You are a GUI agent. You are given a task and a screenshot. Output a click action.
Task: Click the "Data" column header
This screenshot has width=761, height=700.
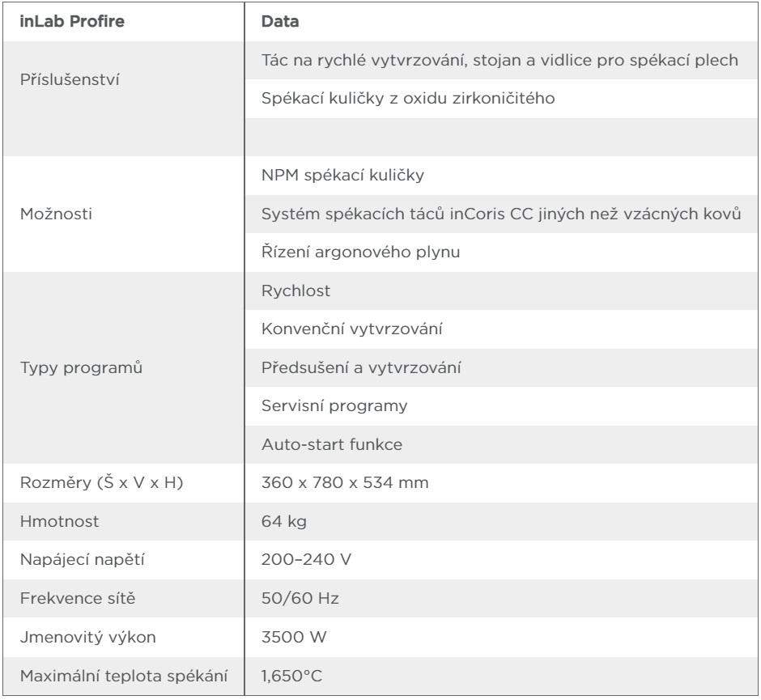tap(278, 22)
